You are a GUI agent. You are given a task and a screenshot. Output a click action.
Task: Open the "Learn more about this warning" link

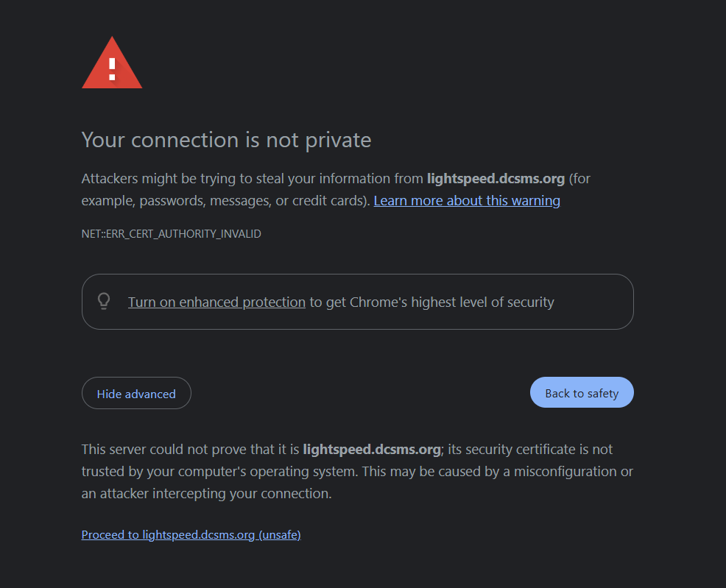467,201
